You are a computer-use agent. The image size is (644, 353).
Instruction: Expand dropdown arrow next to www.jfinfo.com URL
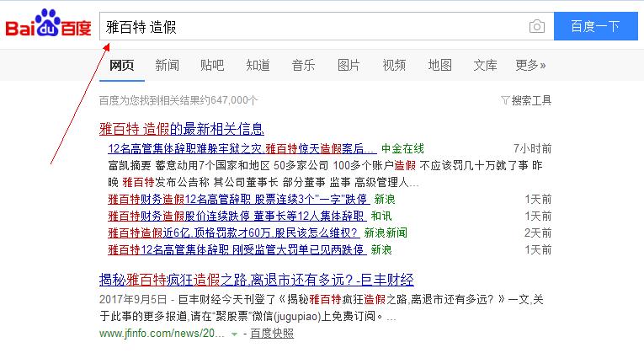point(234,334)
